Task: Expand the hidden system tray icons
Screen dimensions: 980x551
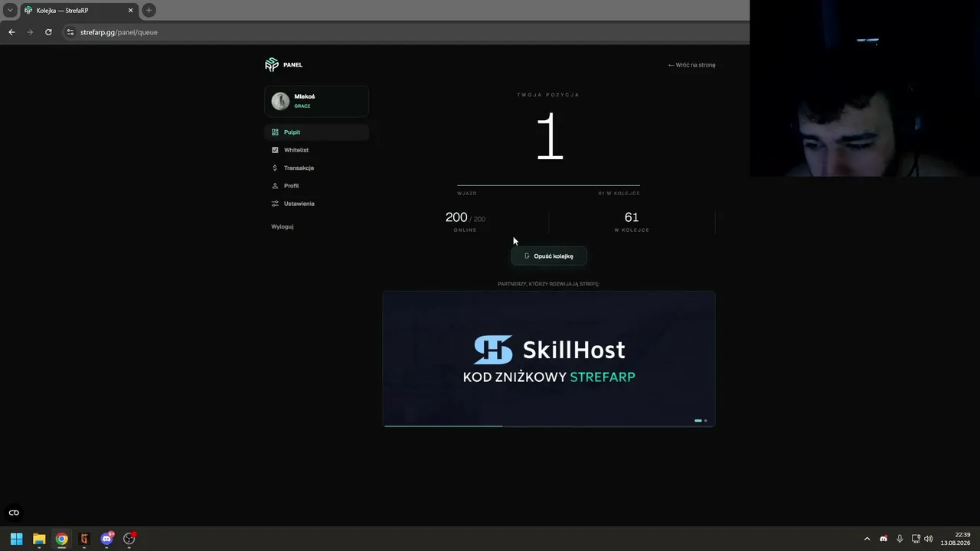Action: [867, 539]
